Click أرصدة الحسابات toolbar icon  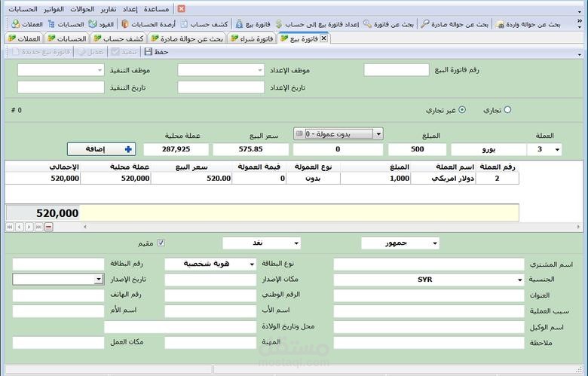pyautogui.click(x=125, y=24)
